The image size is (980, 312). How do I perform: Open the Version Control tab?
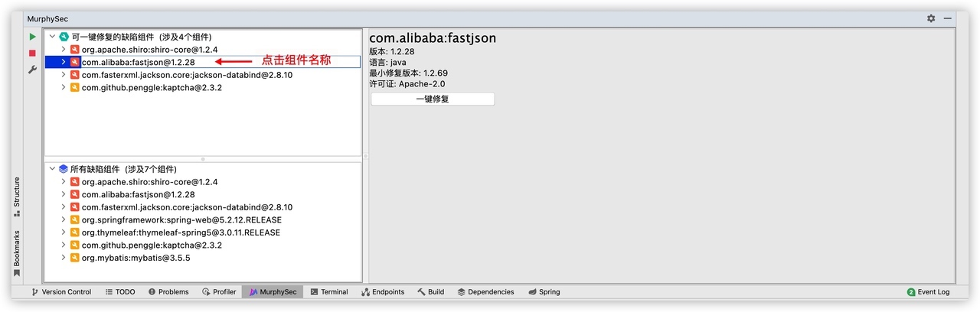60,291
